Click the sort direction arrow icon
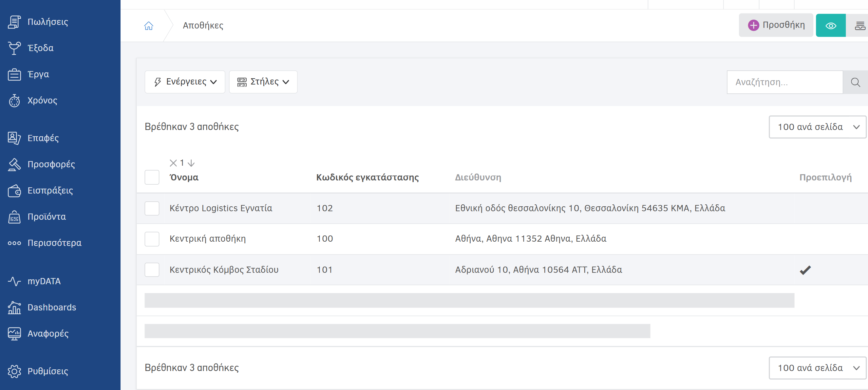Viewport: 868px width, 390px height. [x=191, y=163]
